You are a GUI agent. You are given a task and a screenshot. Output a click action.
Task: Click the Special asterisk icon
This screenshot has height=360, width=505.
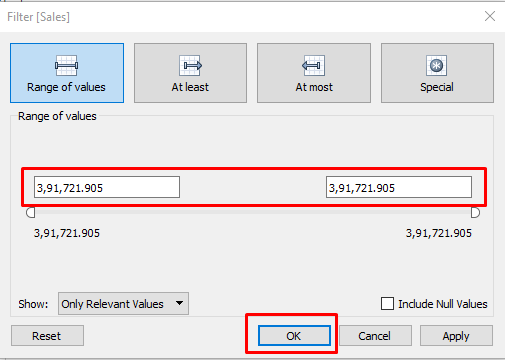(x=437, y=65)
